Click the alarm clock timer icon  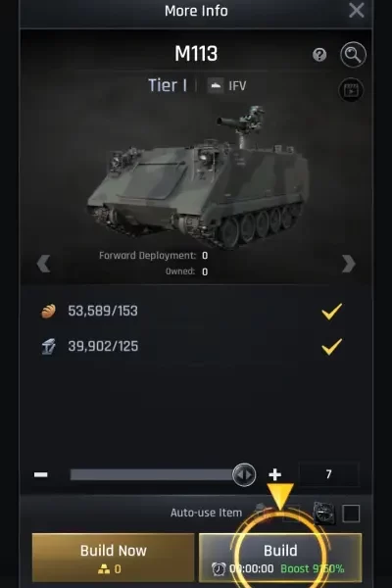click(x=219, y=568)
